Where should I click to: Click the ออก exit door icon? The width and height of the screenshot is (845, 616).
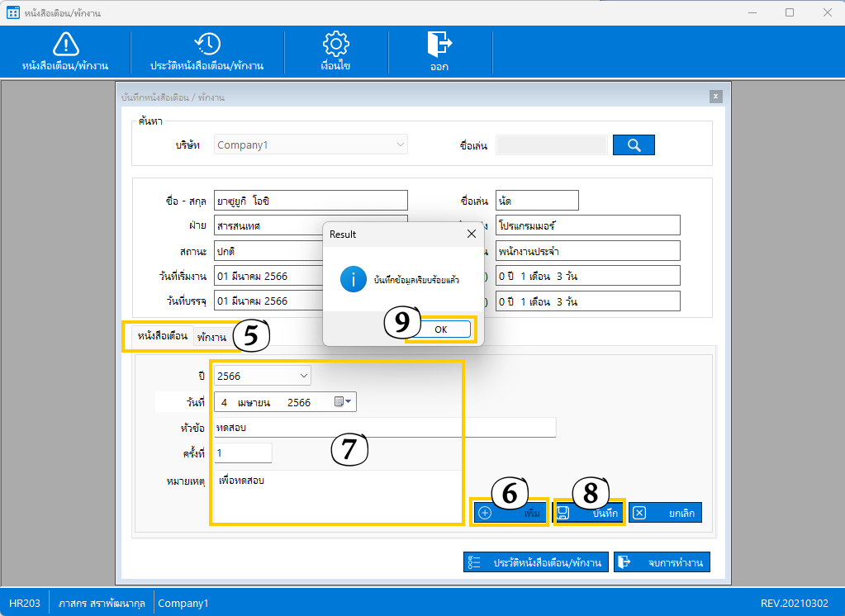(439, 43)
